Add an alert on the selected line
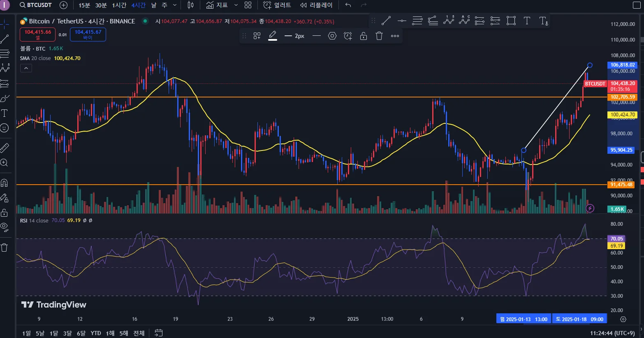Screen dimensions: 644x338 tap(348, 36)
